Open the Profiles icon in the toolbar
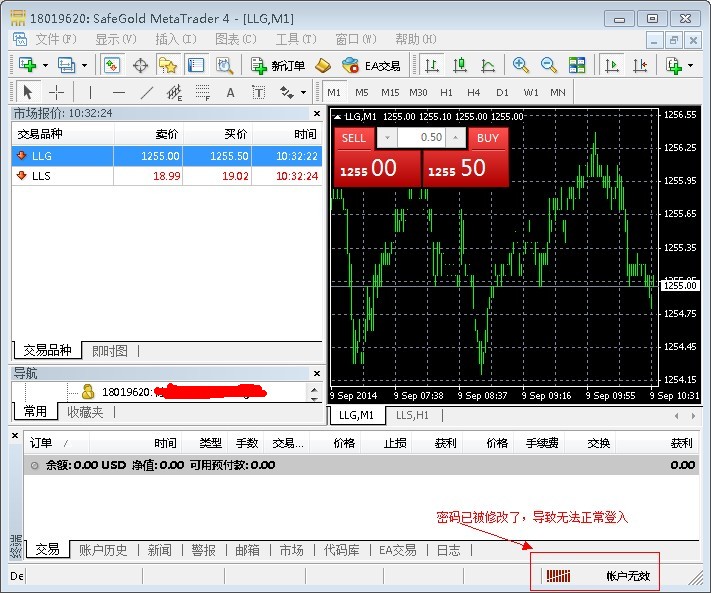This screenshot has height=593, width=711. 66,65
